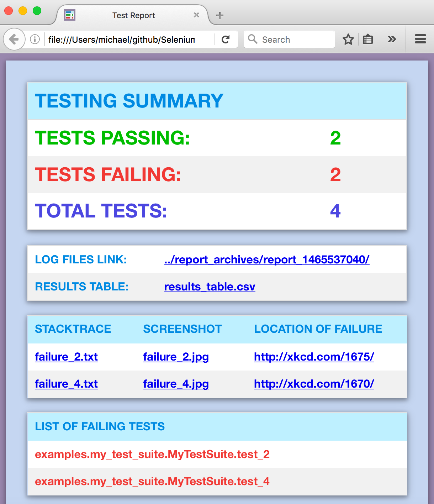
Task: Open results_table.csv link
Action: tap(210, 287)
